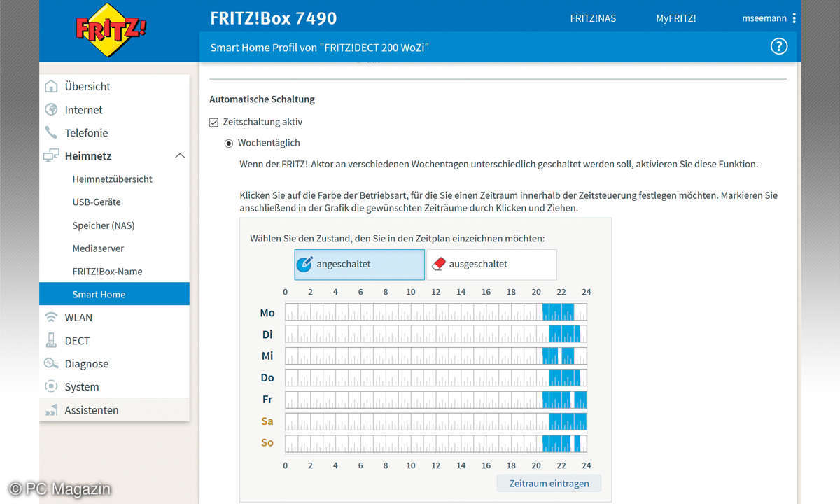
Task: Click the Mo schedule timeline bar
Action: [x=435, y=312]
